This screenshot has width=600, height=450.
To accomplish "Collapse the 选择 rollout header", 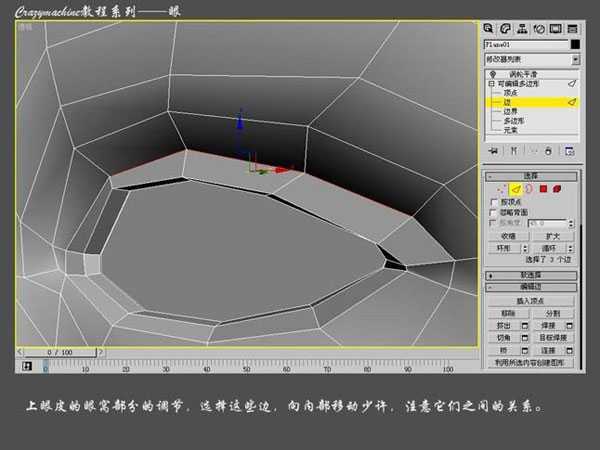I will [531, 176].
